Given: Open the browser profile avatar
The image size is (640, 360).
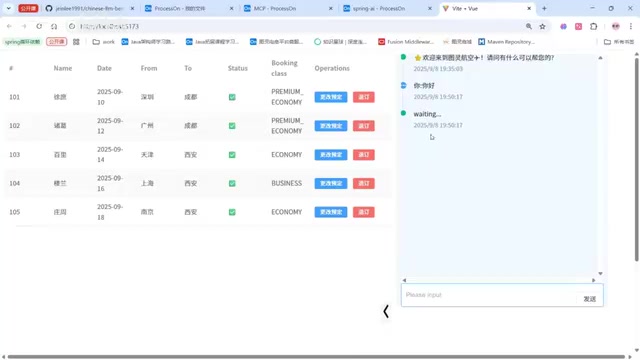Looking at the screenshot, I should [x=616, y=26].
